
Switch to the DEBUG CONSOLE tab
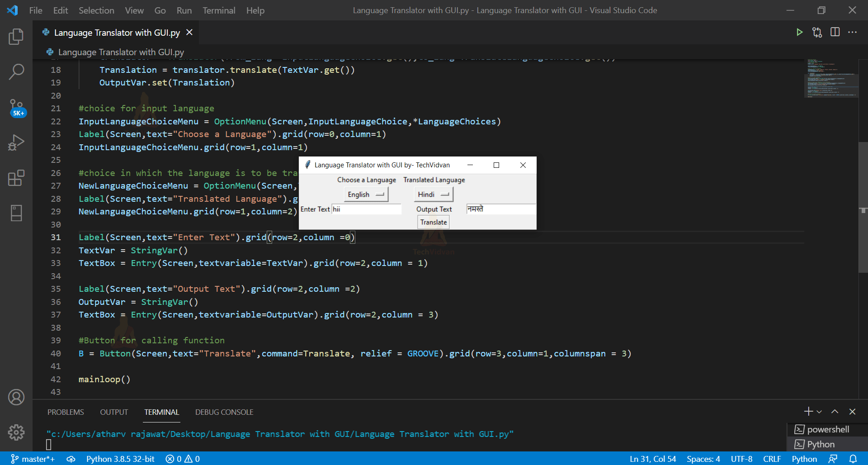224,412
